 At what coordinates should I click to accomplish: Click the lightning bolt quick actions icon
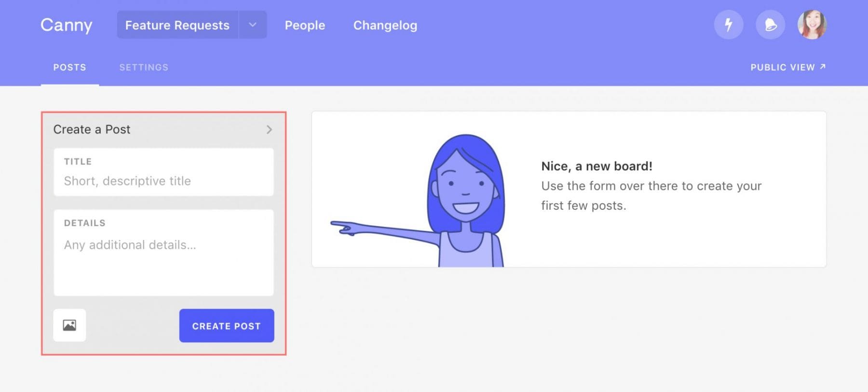(x=729, y=25)
